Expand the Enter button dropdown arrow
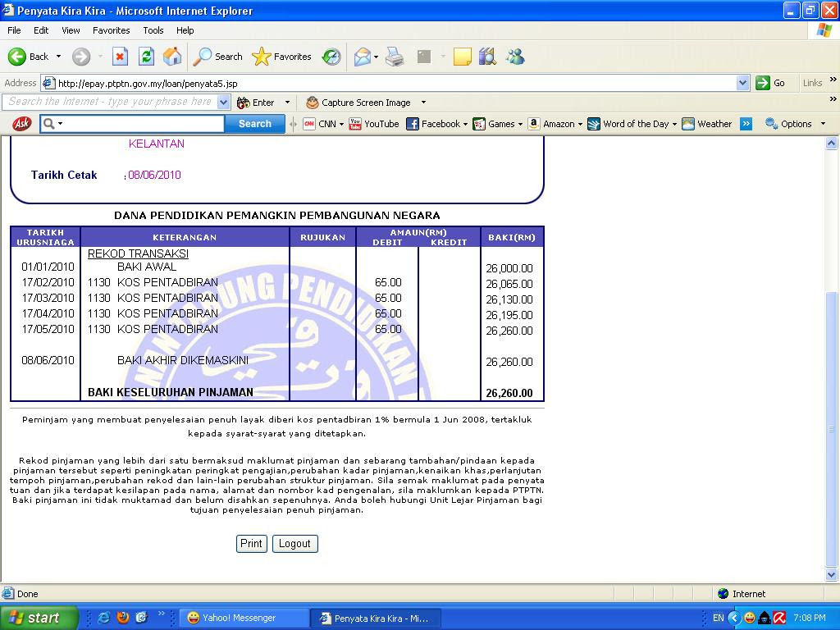The height and width of the screenshot is (630, 840). click(287, 103)
